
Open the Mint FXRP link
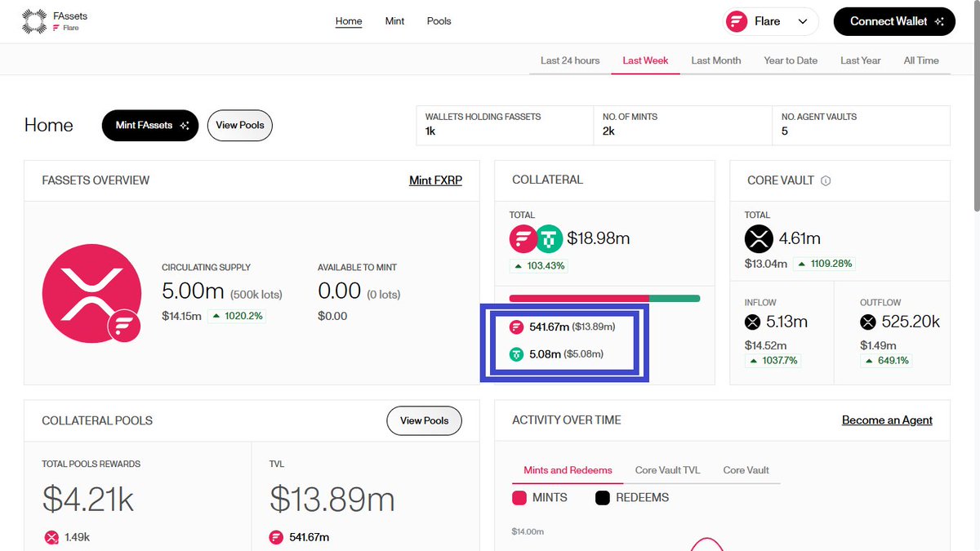435,180
